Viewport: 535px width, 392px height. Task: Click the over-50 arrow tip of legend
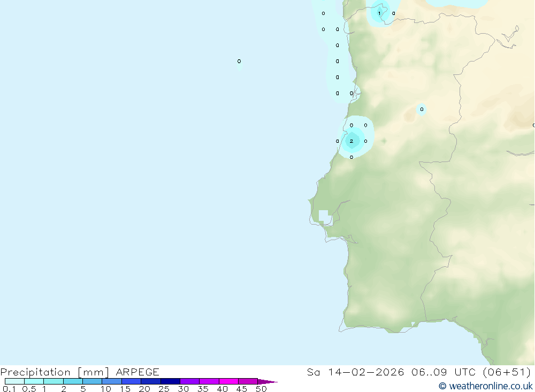(267, 381)
